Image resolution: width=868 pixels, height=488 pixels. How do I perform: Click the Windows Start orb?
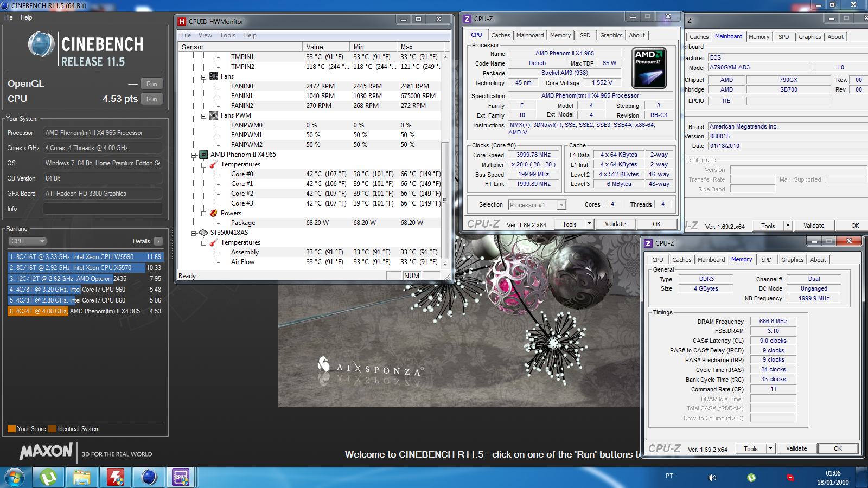pos(15,478)
